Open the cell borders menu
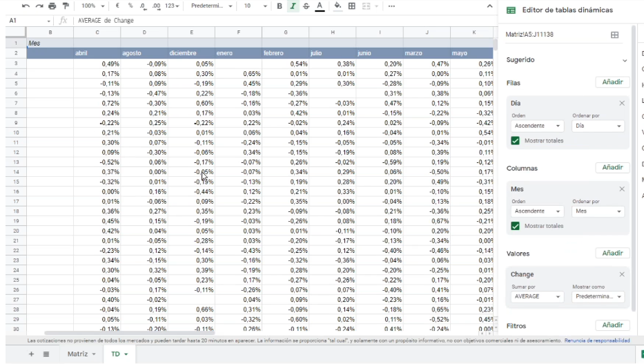 (352, 6)
